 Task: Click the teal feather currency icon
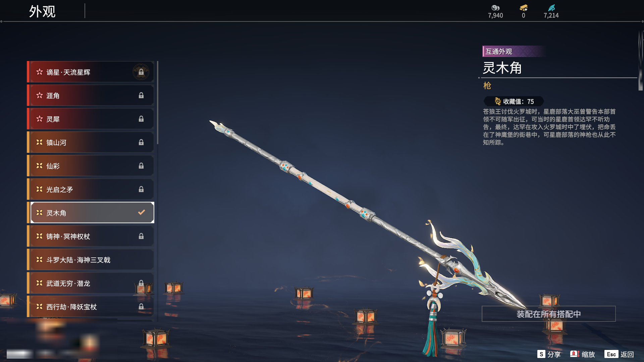pos(551,8)
